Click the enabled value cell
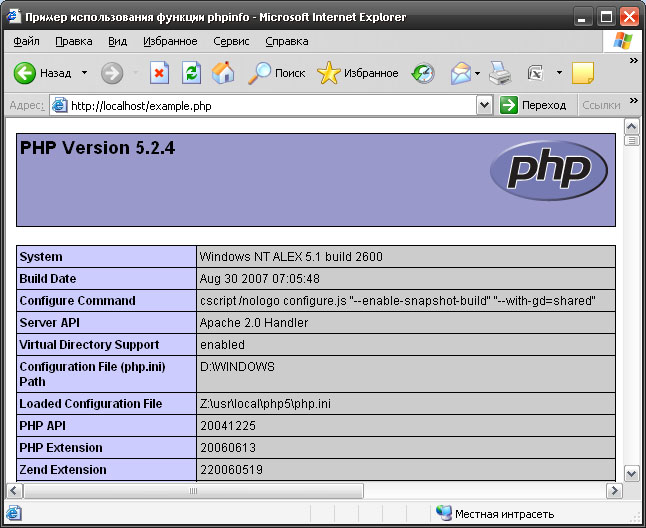 click(x=222, y=345)
